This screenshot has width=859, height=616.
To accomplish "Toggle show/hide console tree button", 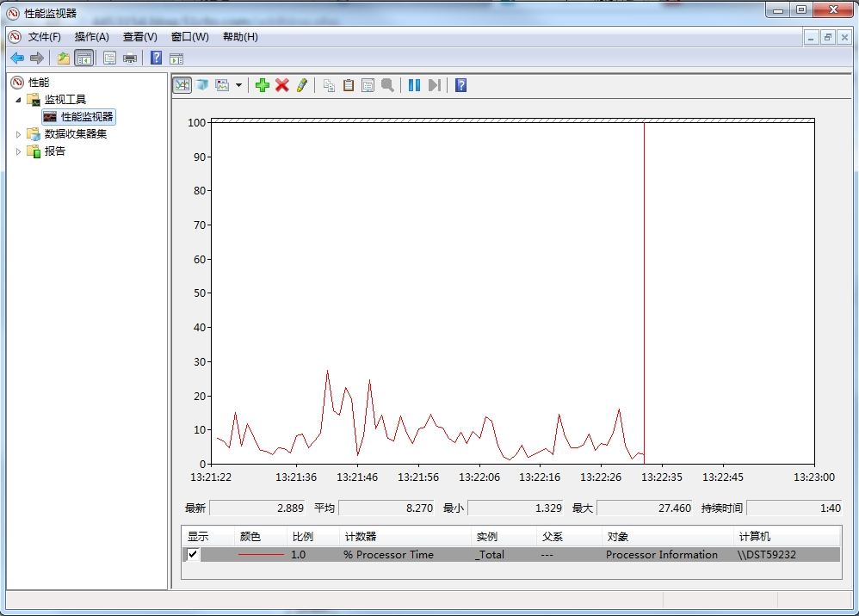I will coord(83,58).
